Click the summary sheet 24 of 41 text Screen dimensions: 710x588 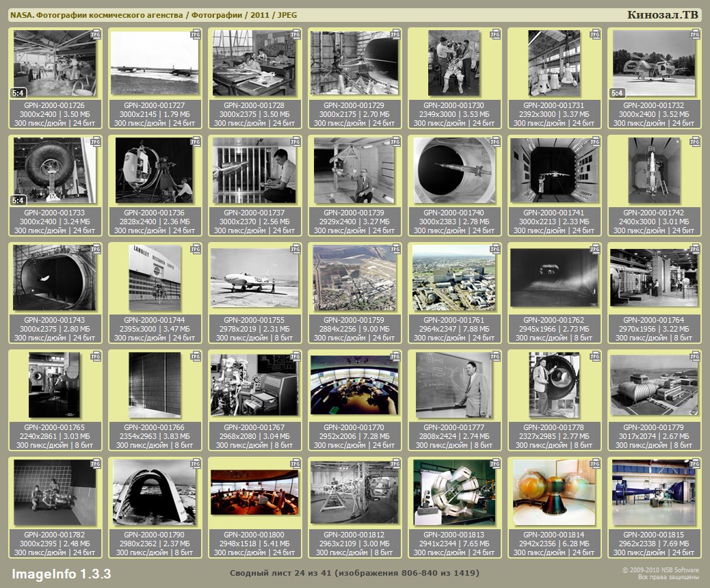coord(354,572)
